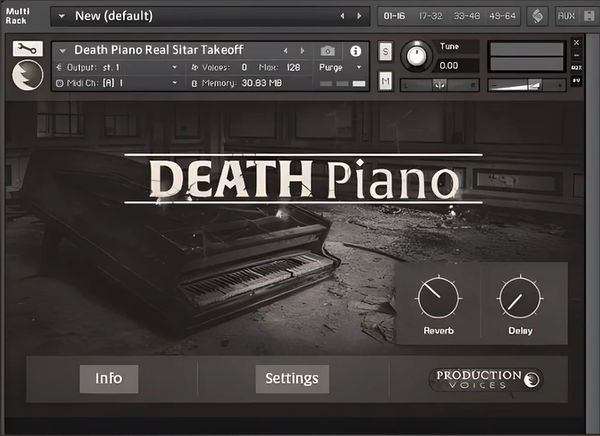Screen dimensions: 600x436
Task: Open the Info page button
Action: click(109, 379)
